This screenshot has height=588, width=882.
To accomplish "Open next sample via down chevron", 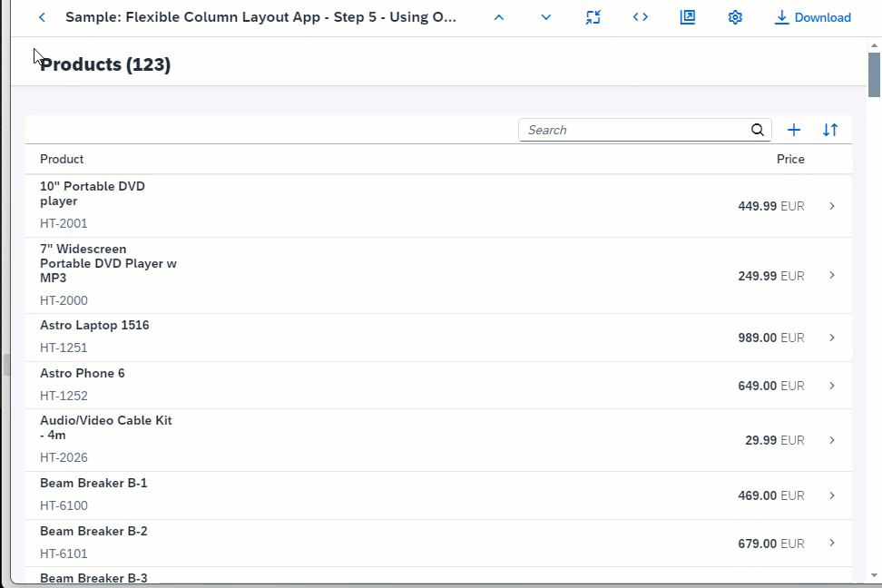I will point(545,17).
